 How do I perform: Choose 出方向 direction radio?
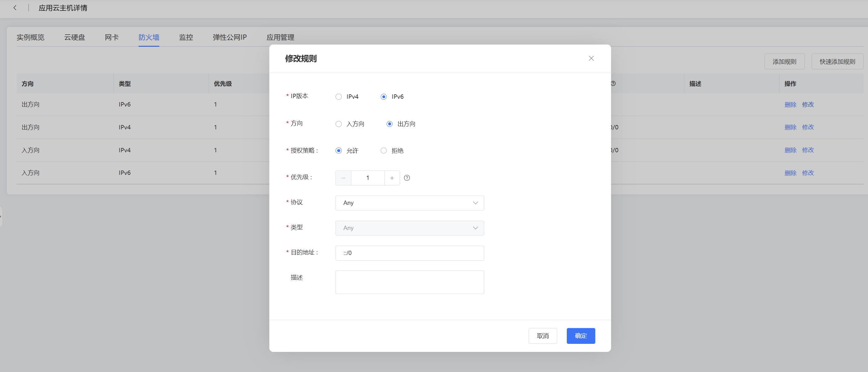coord(389,124)
